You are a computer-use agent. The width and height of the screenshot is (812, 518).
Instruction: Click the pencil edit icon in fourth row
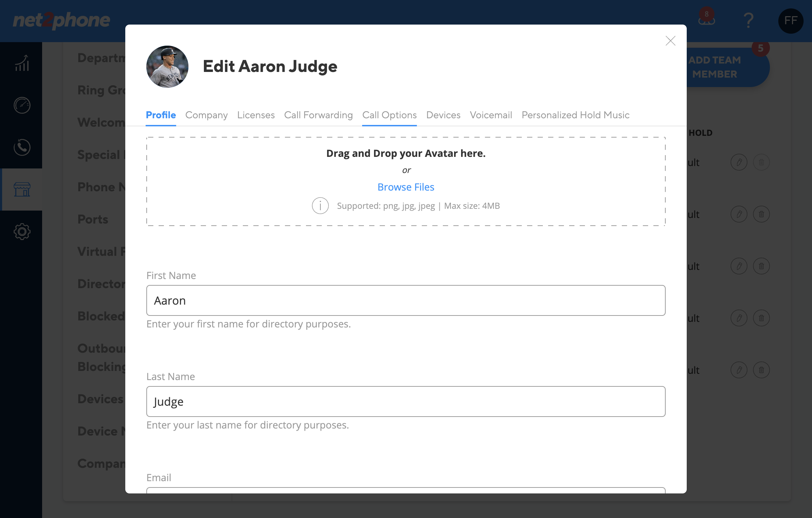[x=739, y=318]
